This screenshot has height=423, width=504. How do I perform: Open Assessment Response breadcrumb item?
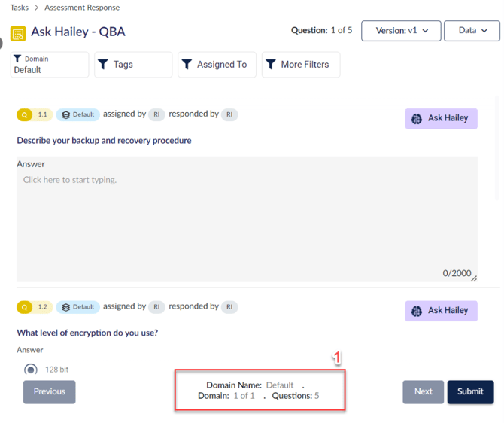[x=82, y=8]
